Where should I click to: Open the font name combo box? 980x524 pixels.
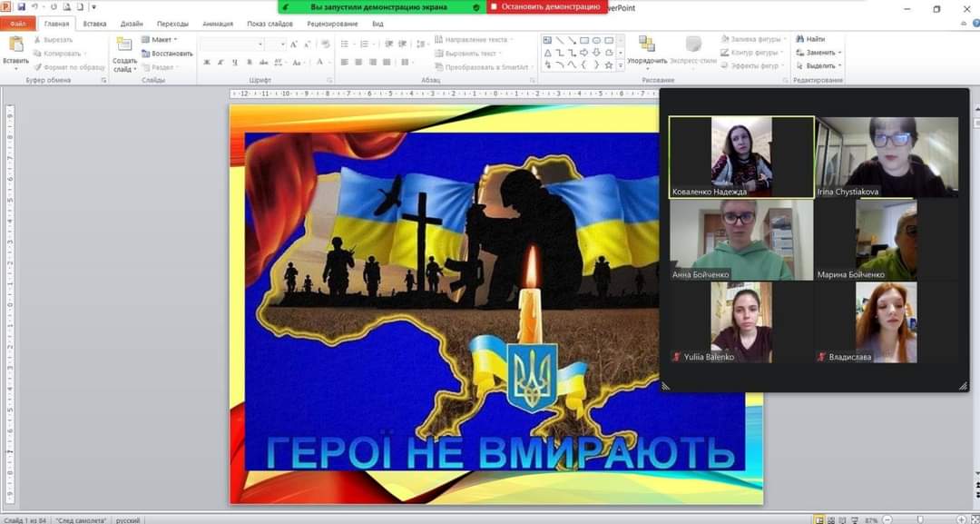(232, 44)
